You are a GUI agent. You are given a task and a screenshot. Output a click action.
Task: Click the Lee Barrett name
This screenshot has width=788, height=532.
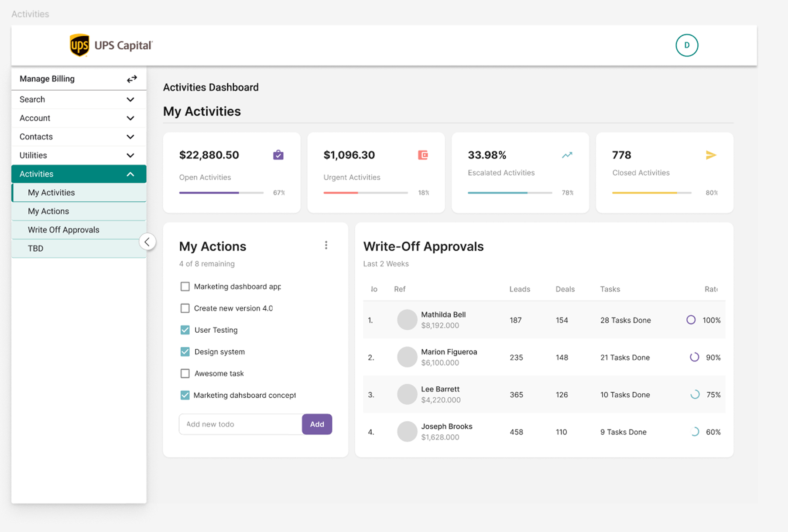[x=440, y=389]
